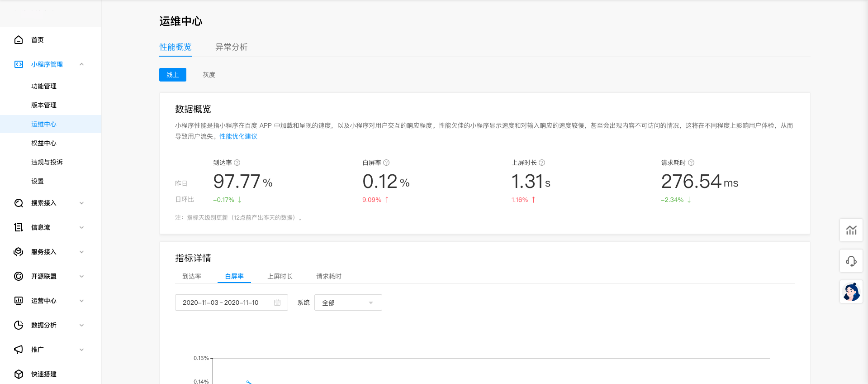868x384 pixels.
Task: Switch to 灰度 environment
Action: [x=209, y=75]
